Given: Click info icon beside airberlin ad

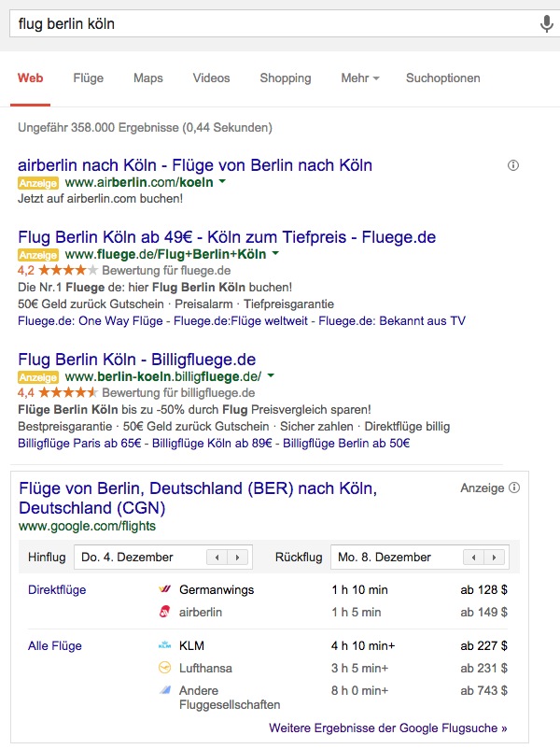Looking at the screenshot, I should click(513, 165).
